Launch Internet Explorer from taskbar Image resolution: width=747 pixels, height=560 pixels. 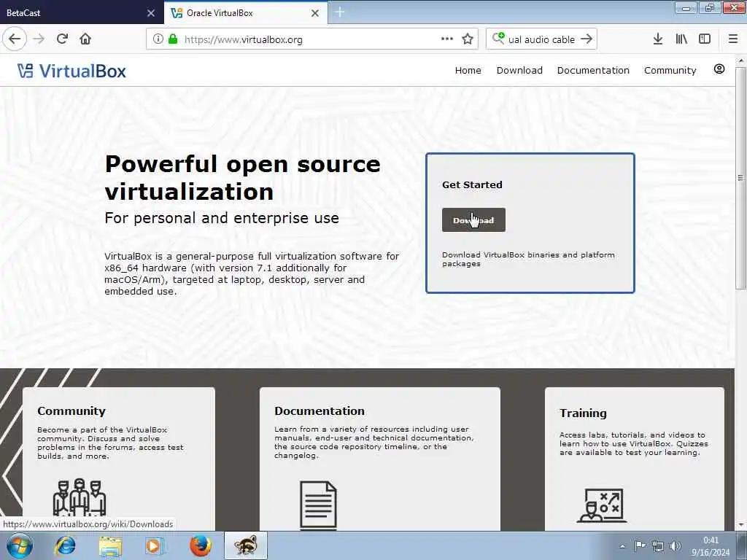[x=65, y=545]
